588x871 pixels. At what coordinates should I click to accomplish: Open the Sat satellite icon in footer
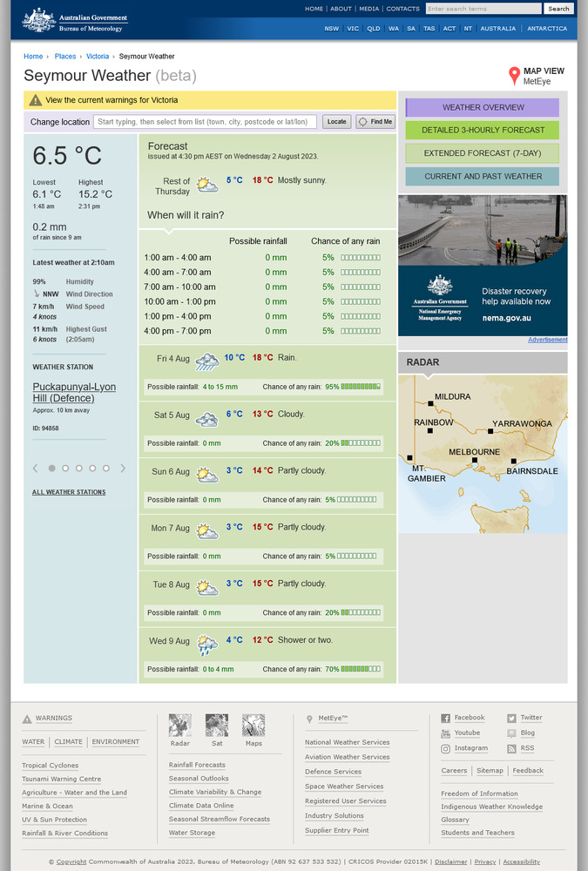click(217, 725)
